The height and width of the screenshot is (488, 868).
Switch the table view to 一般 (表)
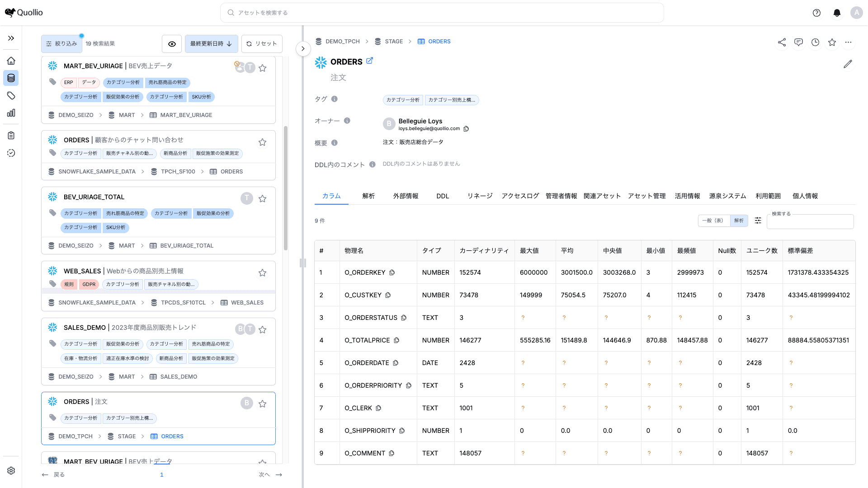coord(712,221)
